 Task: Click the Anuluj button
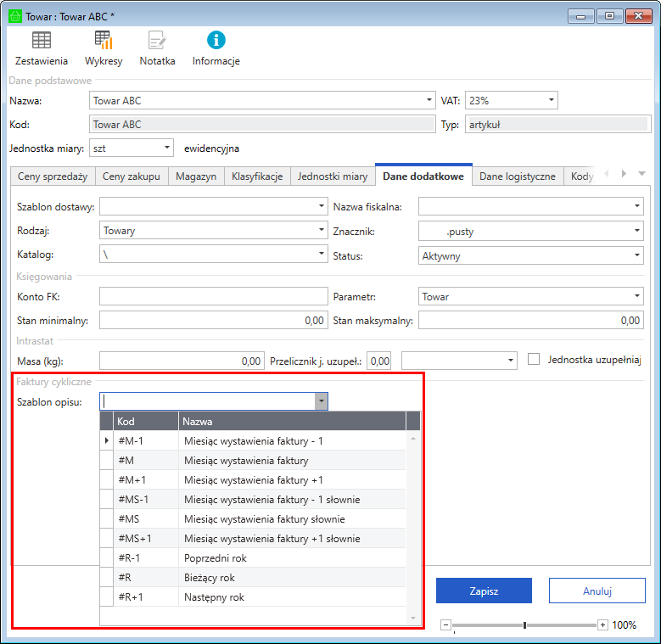point(597,591)
